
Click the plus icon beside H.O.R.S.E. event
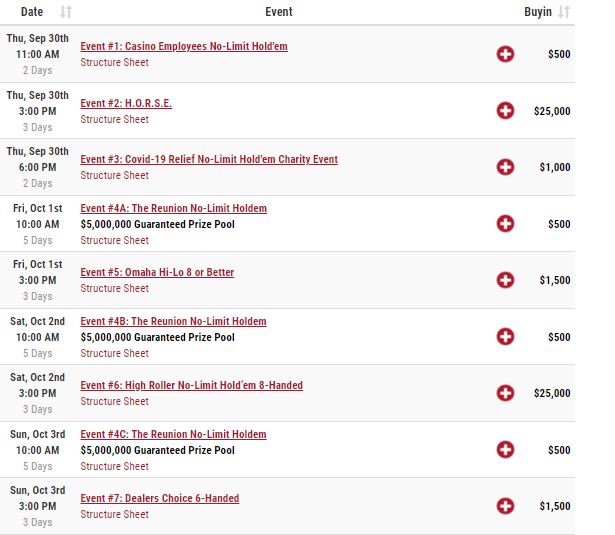click(505, 111)
